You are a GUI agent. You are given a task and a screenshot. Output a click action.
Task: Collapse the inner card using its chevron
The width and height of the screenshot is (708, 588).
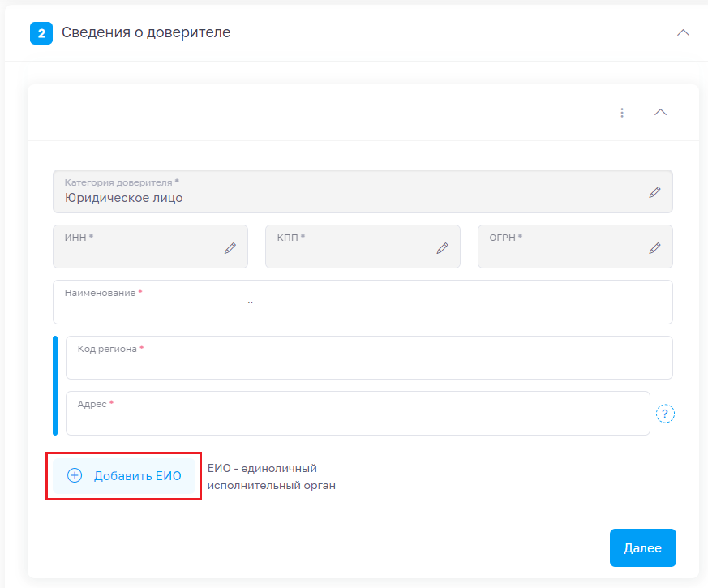(x=660, y=113)
